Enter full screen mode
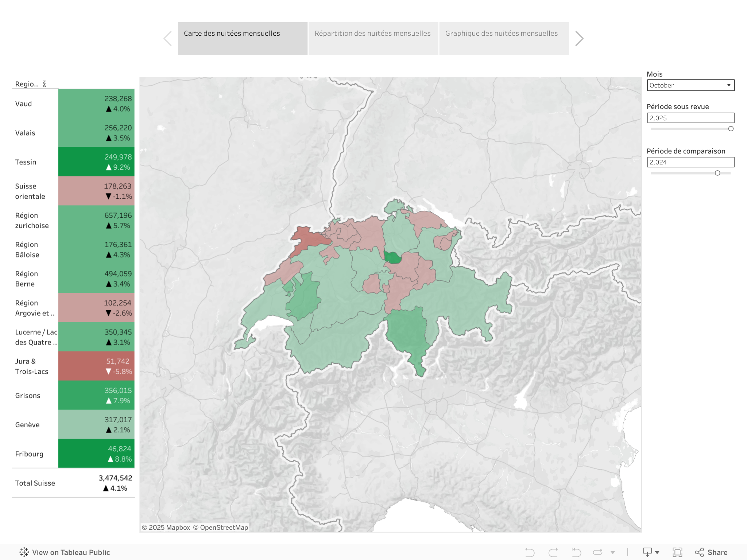 [677, 552]
